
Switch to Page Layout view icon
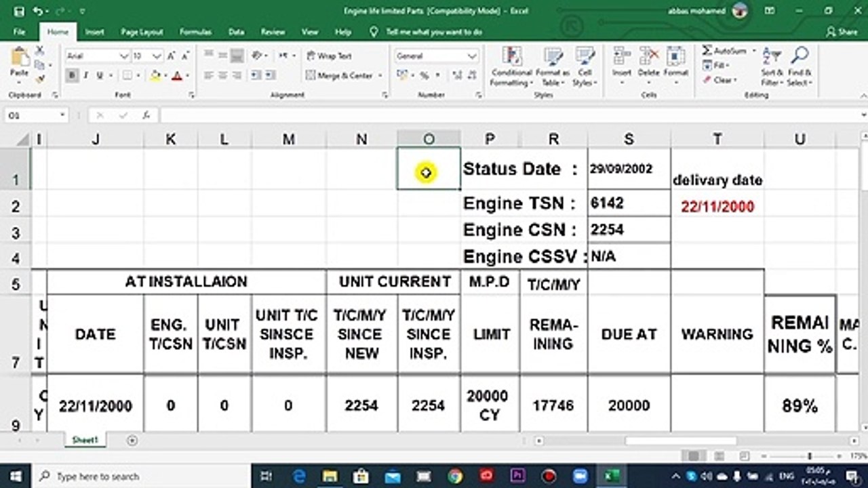coord(717,457)
